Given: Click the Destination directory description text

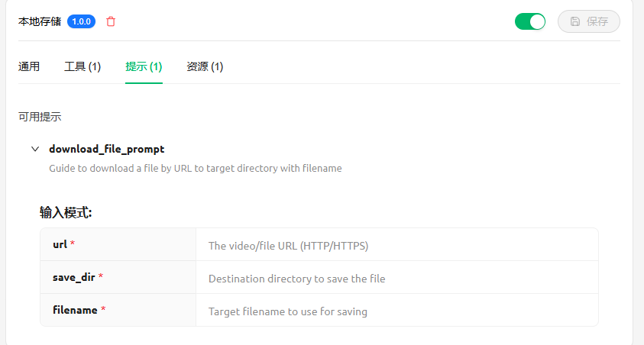Looking at the screenshot, I should coord(297,279).
